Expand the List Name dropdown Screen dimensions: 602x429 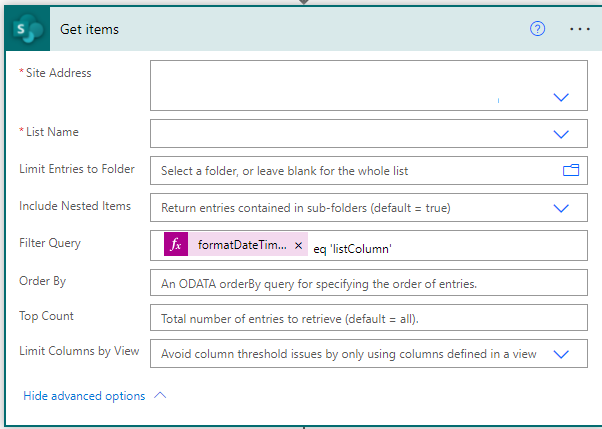(561, 134)
